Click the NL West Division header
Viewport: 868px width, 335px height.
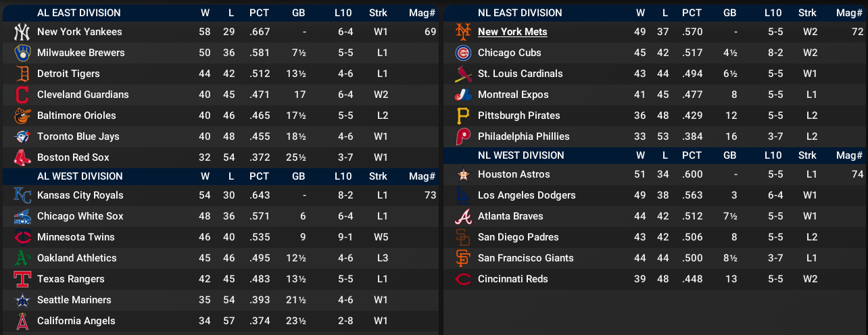tap(521, 155)
